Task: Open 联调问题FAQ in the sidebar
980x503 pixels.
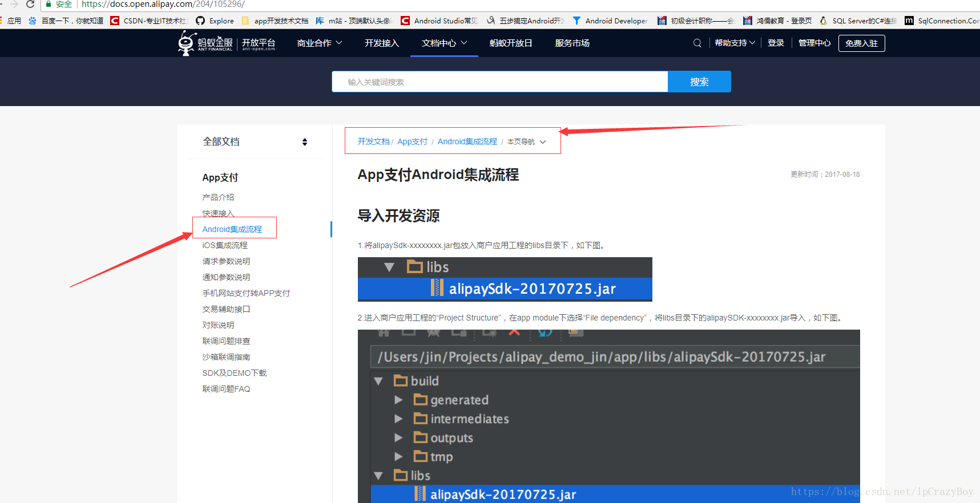Action: point(226,389)
